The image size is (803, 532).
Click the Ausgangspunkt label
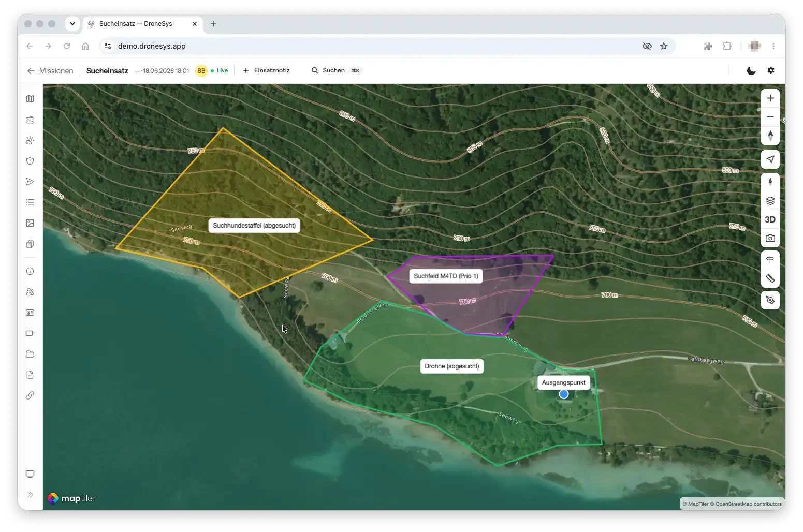tap(564, 383)
